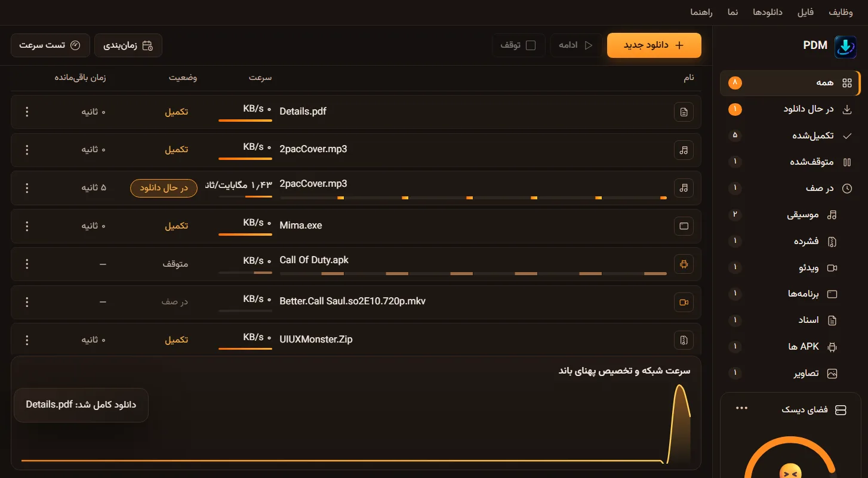Select the ویدئو video category
This screenshot has height=478, width=868.
(790, 267)
